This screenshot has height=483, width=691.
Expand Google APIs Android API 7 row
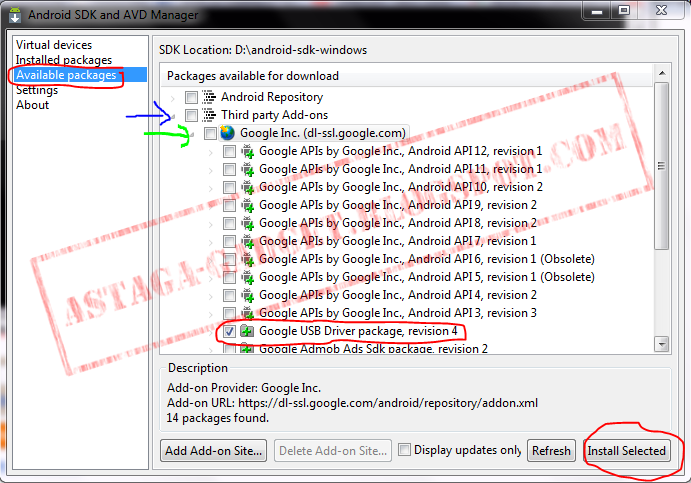point(211,243)
